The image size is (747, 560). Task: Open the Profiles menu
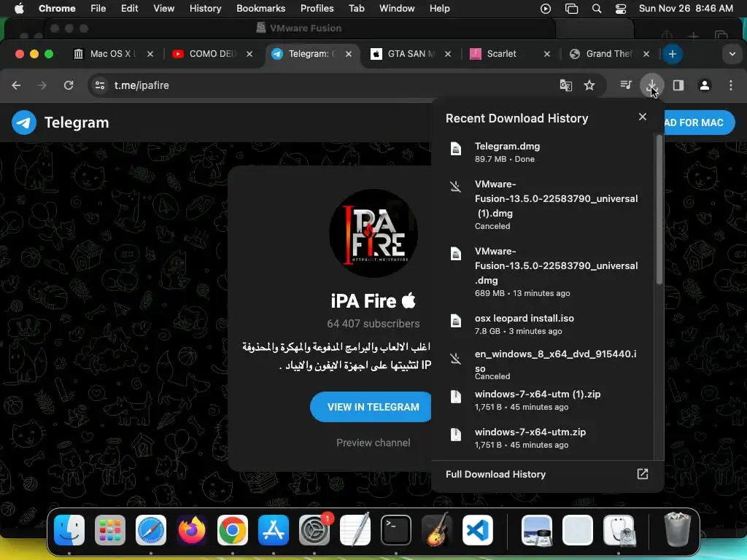317,9
